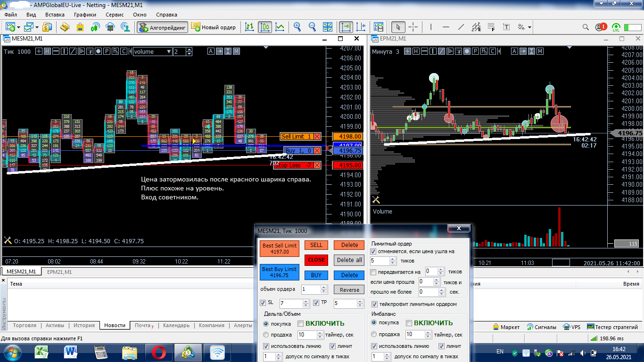
Task: Open the Графики menu
Action: (x=85, y=15)
